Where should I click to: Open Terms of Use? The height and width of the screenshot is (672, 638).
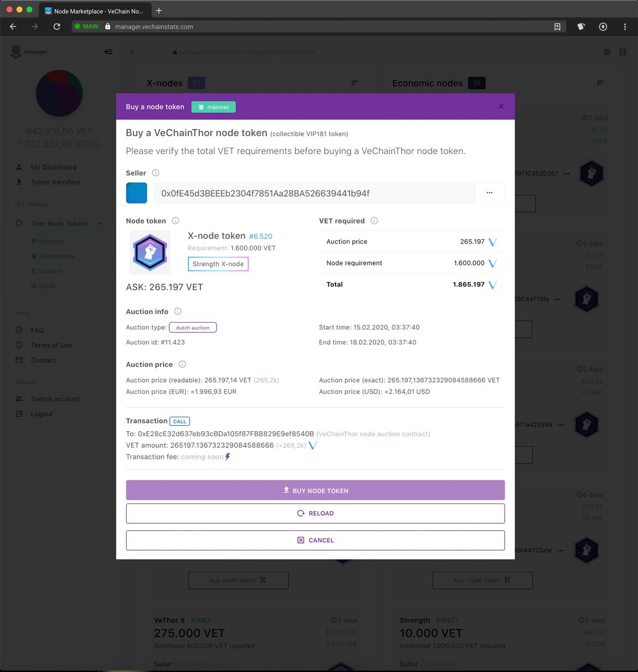[x=52, y=345]
